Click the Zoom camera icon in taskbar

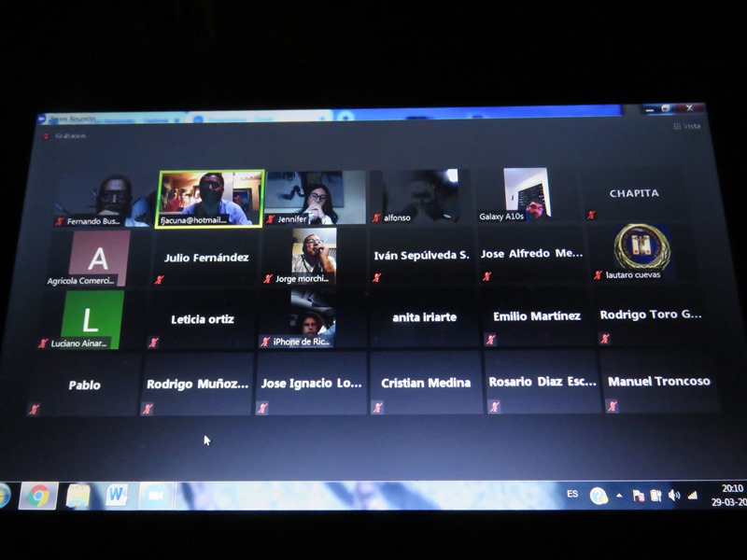pyautogui.click(x=156, y=496)
